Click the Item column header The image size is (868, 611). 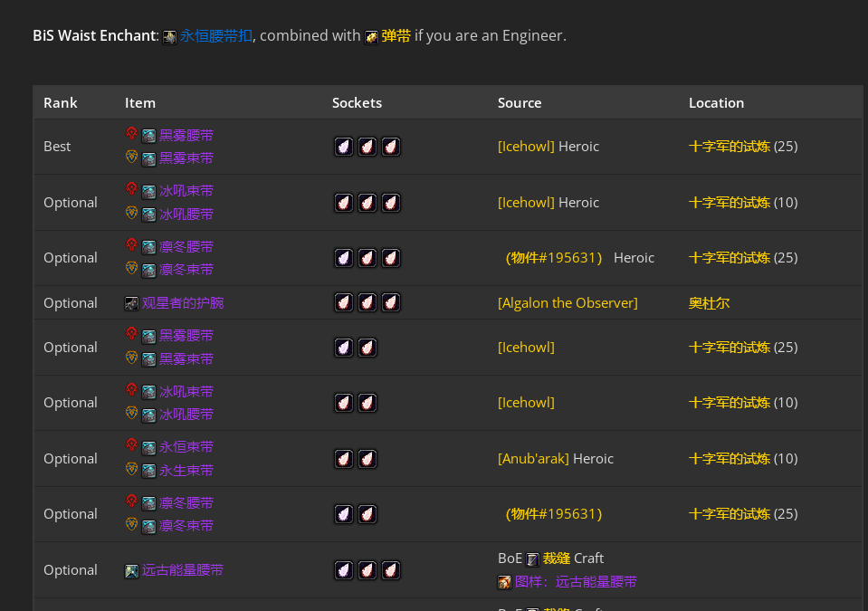[x=140, y=103]
